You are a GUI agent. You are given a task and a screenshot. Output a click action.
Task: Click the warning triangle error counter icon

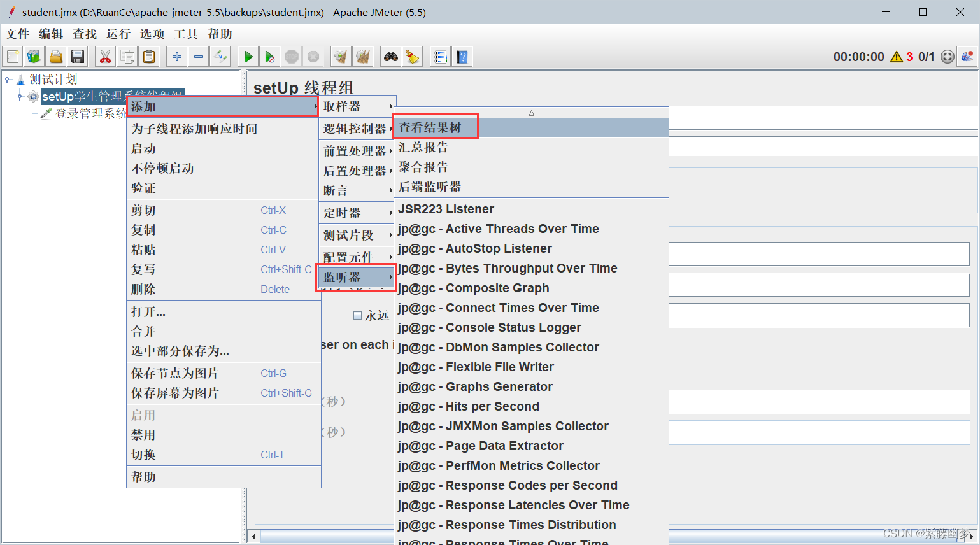(897, 57)
